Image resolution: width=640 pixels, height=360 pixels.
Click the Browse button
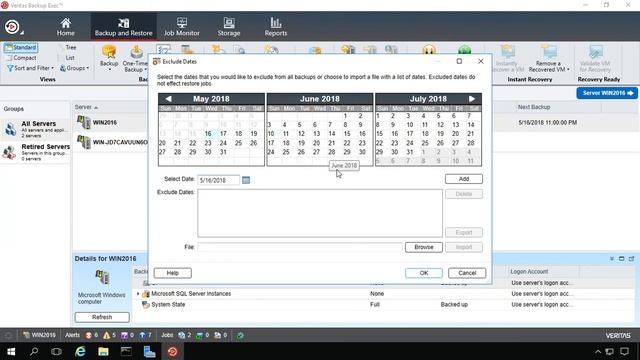coord(424,247)
